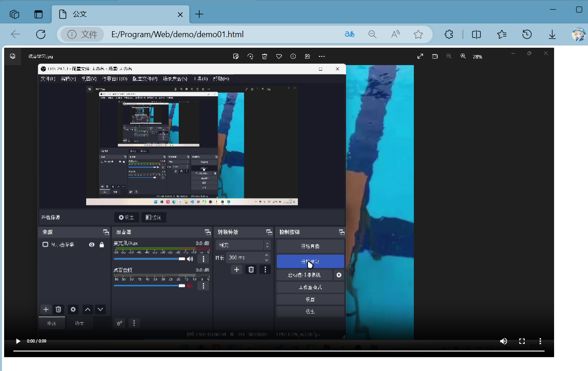Click the address bar URL demo01.html
The height and width of the screenshot is (371, 588).
(177, 34)
